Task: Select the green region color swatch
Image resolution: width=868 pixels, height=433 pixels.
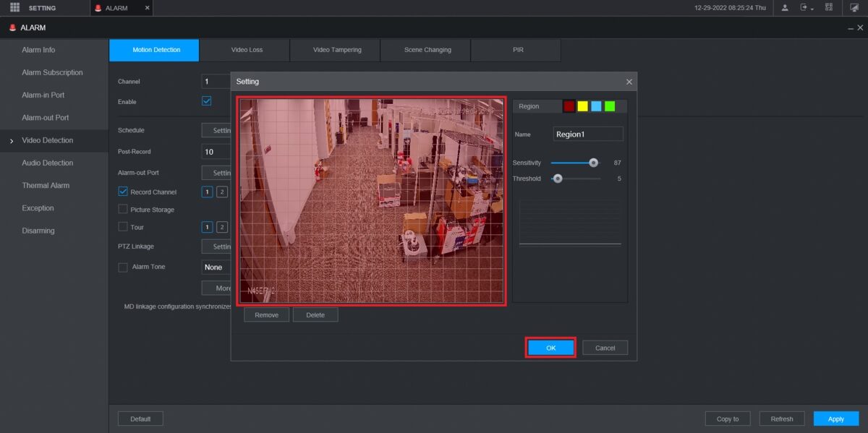Action: click(x=610, y=106)
